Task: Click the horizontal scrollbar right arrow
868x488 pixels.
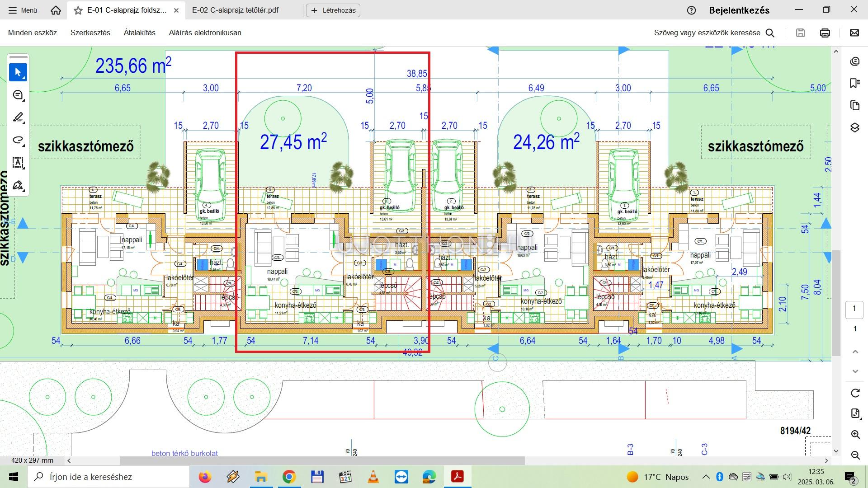Action: click(826, 460)
